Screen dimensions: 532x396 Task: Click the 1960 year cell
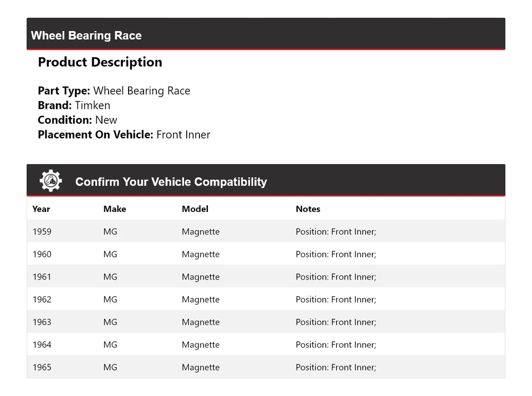point(42,254)
